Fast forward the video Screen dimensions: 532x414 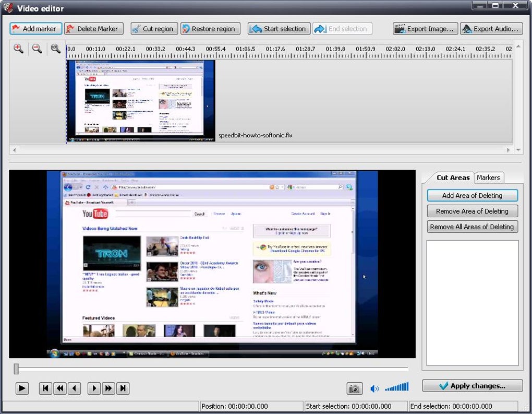[108, 388]
